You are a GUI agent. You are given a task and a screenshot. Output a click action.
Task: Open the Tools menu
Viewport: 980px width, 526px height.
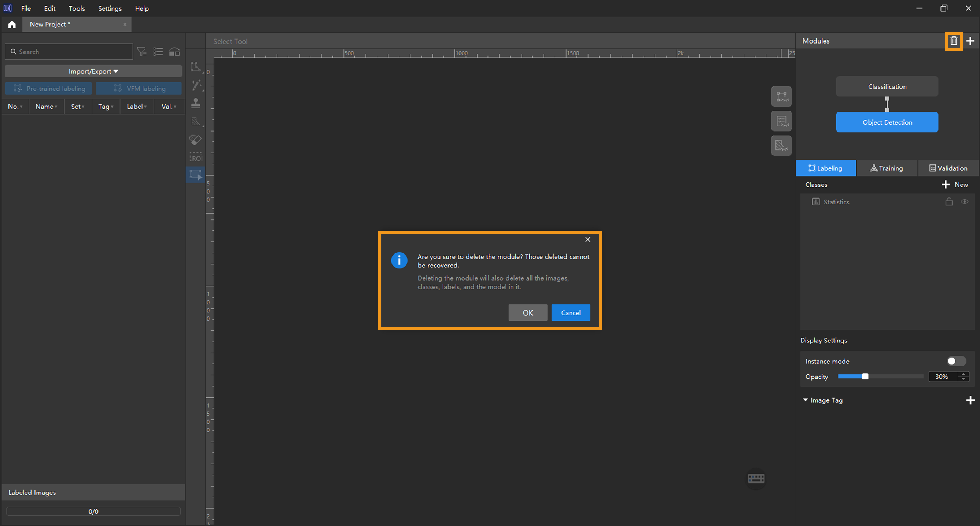pyautogui.click(x=77, y=8)
